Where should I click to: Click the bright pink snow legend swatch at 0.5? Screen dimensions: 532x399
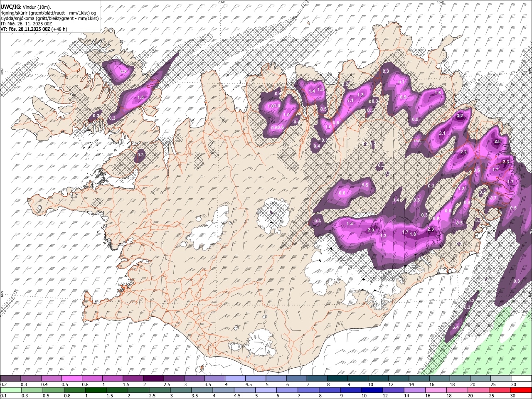71,378
